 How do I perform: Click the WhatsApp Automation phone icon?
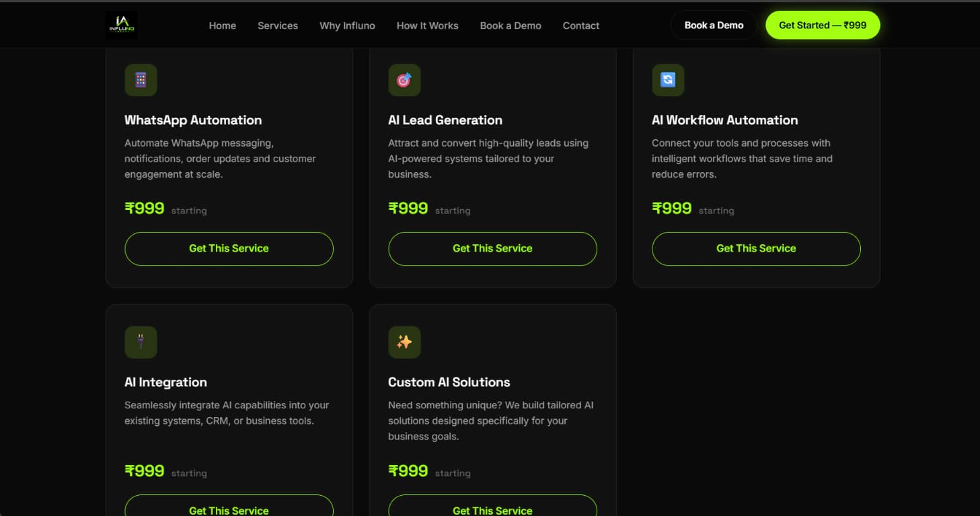point(141,80)
